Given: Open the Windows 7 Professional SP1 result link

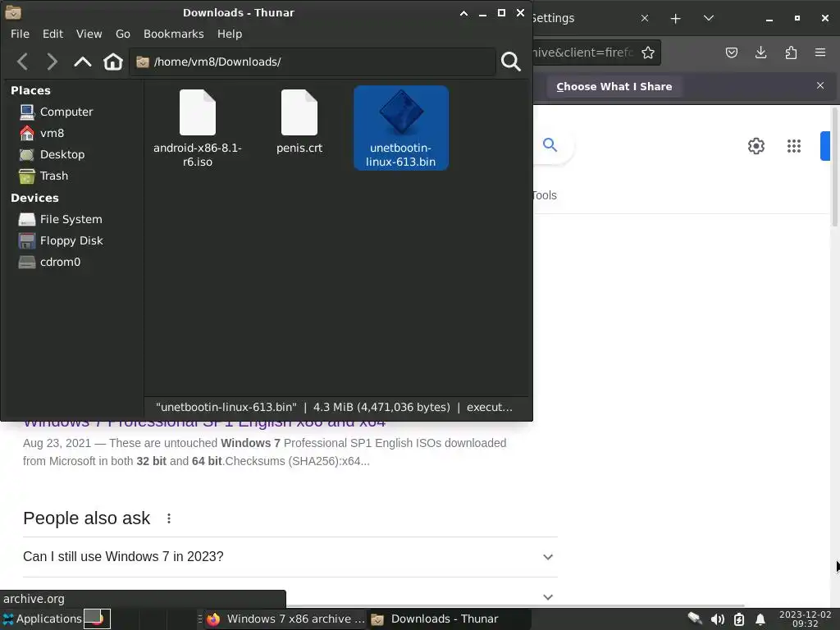Looking at the screenshot, I should coord(204,424).
